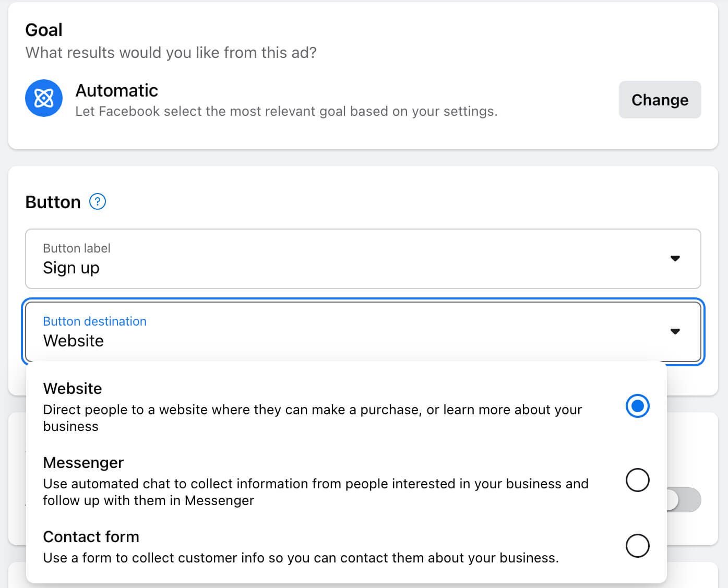Select the Messenger radio button
Image resolution: width=728 pixels, height=588 pixels.
pyautogui.click(x=637, y=480)
